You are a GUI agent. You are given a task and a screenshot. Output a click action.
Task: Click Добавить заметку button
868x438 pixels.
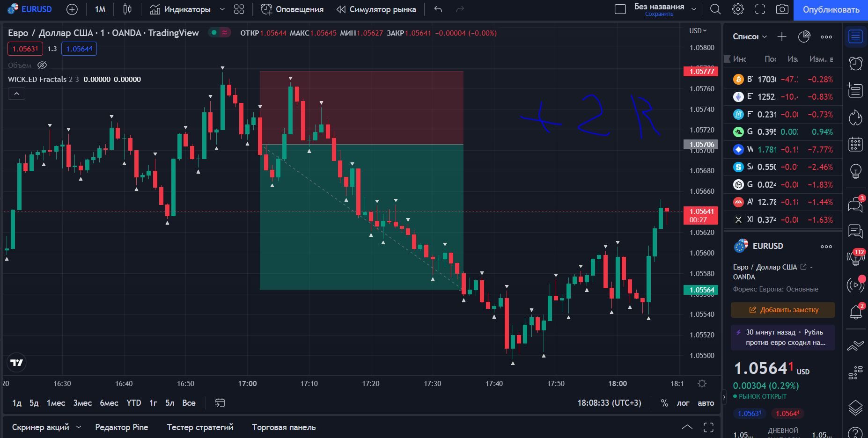click(783, 310)
